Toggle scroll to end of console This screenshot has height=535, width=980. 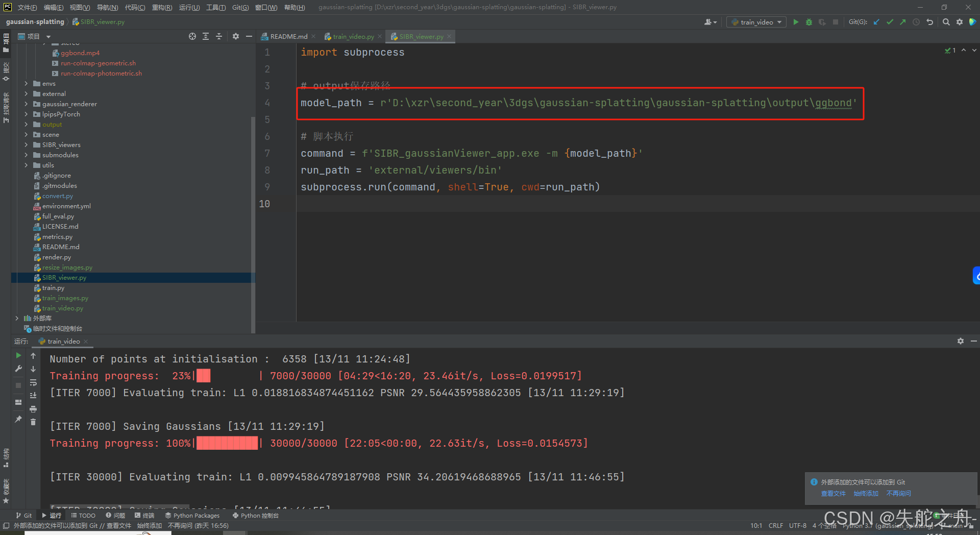33,396
